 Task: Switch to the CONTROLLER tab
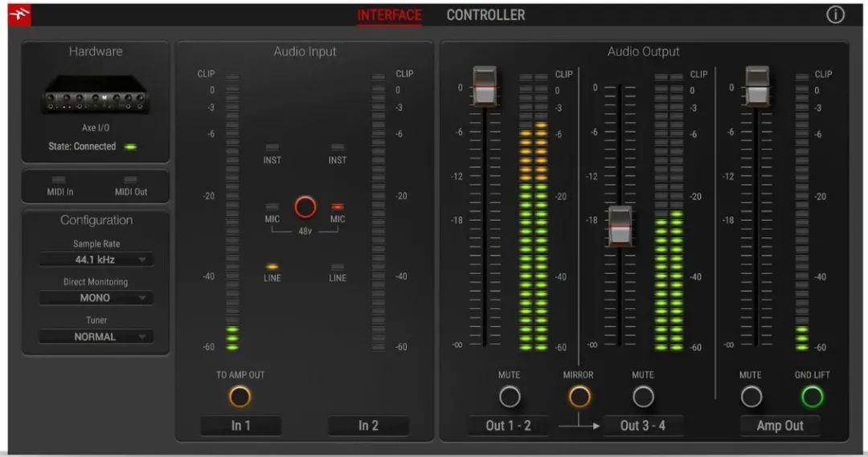pos(485,15)
